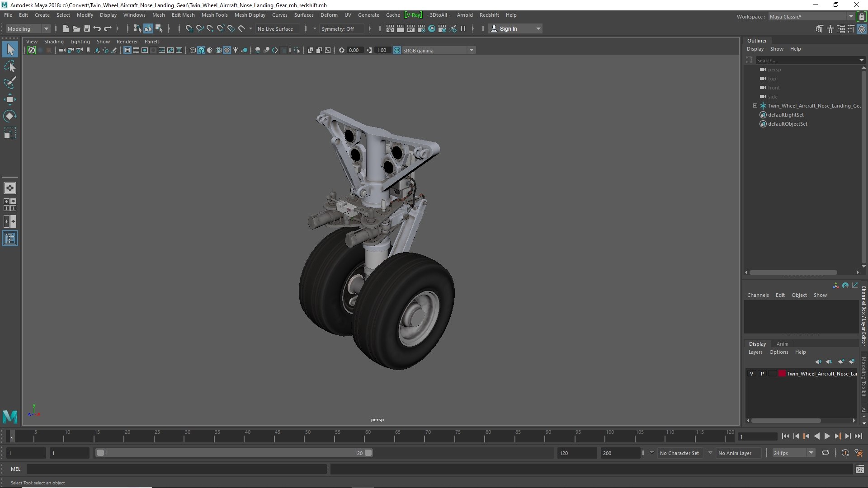Image resolution: width=868 pixels, height=488 pixels.
Task: Click the No Live Surface field
Action: [x=277, y=28]
